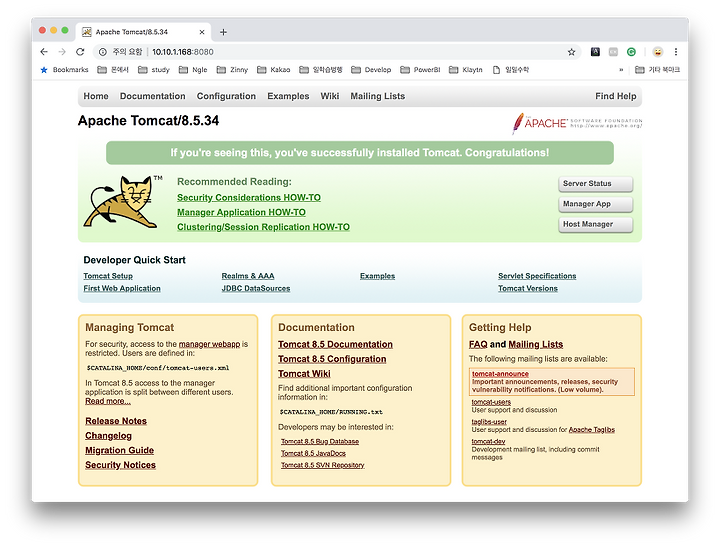The image size is (720, 547).
Task: Click the gray extension icon in the toolbar
Action: [613, 52]
